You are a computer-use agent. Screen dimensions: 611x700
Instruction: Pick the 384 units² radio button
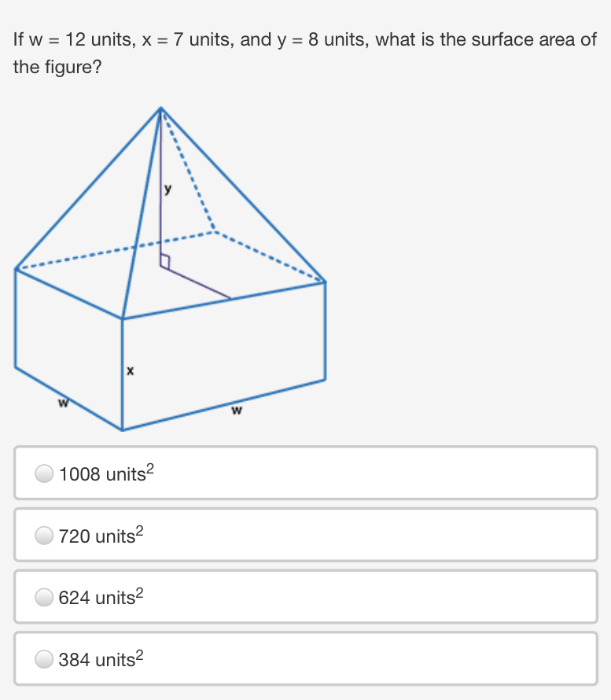click(x=45, y=659)
